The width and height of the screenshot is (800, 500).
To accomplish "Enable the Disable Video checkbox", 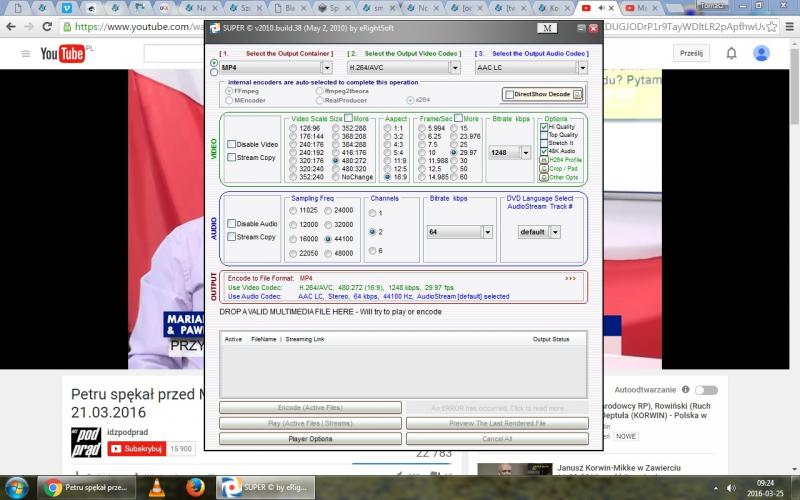I will 232,144.
